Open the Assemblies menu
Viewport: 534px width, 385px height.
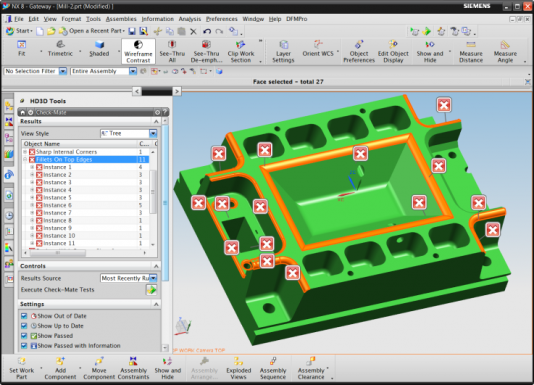click(x=121, y=19)
